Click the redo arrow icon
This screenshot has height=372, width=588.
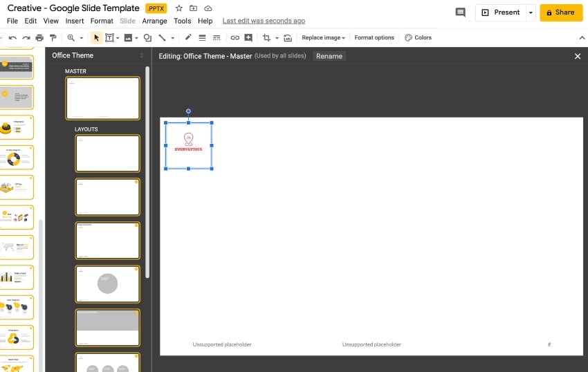tap(26, 38)
